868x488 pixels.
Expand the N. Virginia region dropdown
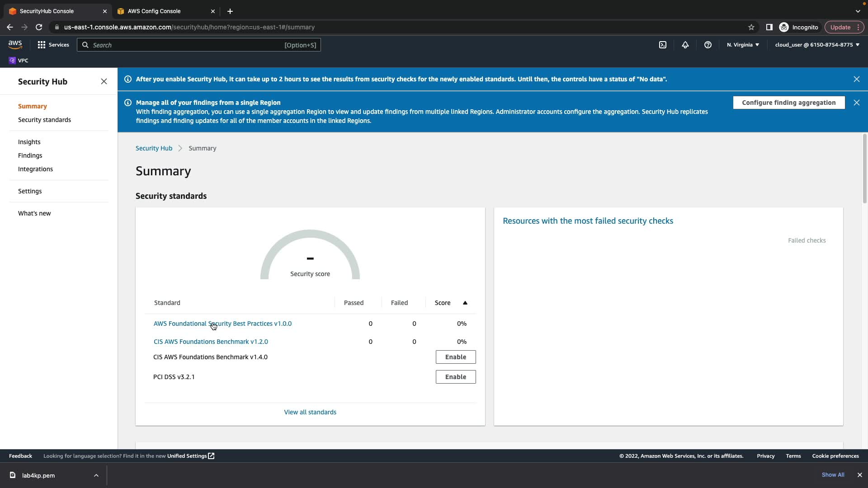click(x=743, y=45)
